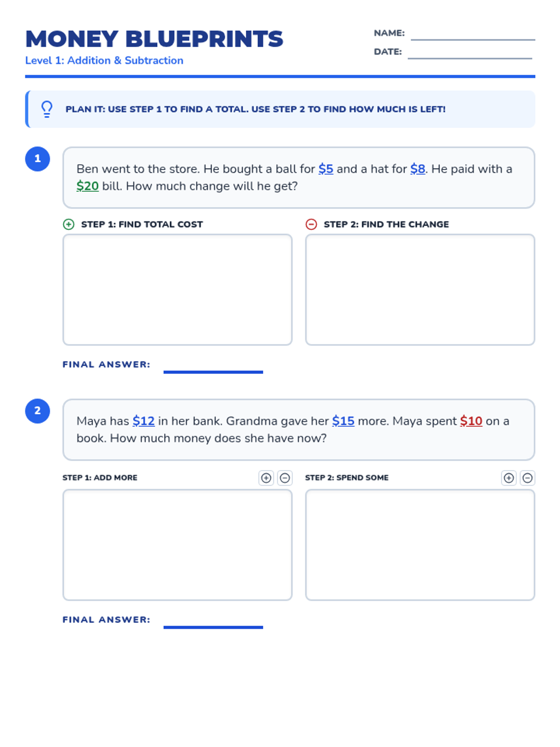Click the green underlined $20 bill amount
The height and width of the screenshot is (747, 560).
(x=88, y=186)
